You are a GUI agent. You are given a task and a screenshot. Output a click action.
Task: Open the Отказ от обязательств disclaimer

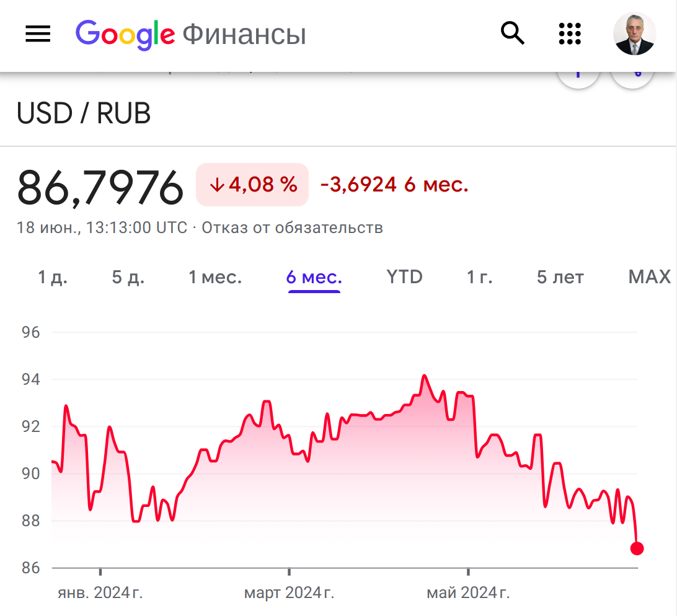[292, 227]
